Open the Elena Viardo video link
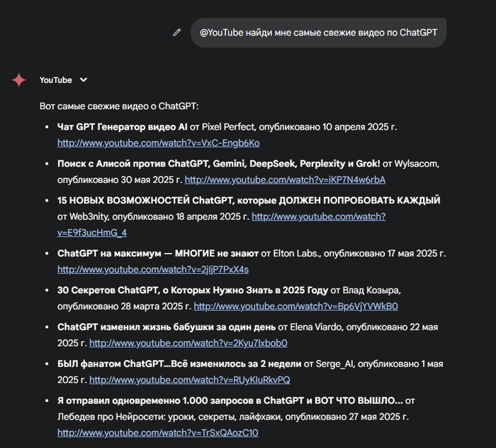This screenshot has width=496, height=448. click(188, 343)
